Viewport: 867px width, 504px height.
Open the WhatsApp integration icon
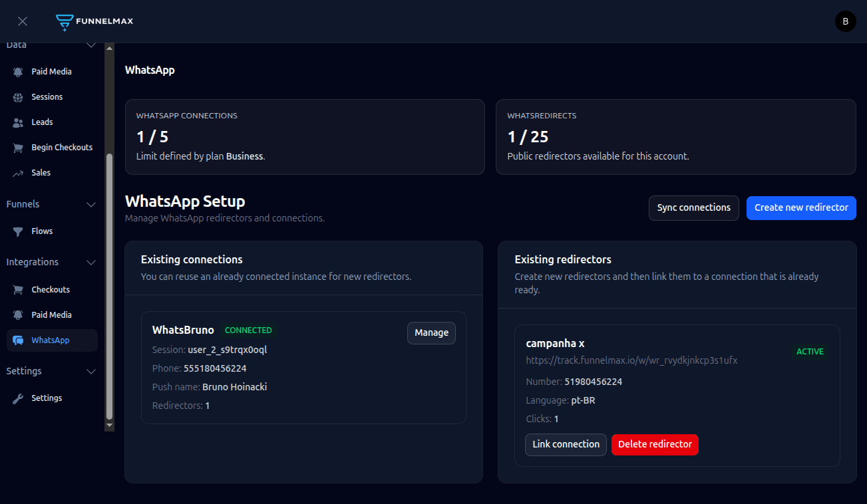coord(18,340)
